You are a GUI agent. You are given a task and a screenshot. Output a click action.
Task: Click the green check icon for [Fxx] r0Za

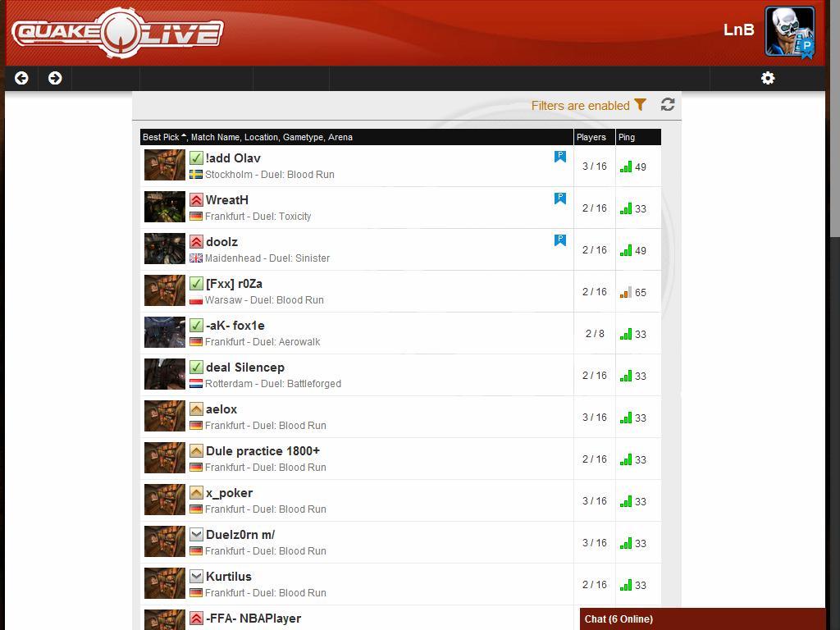click(196, 283)
